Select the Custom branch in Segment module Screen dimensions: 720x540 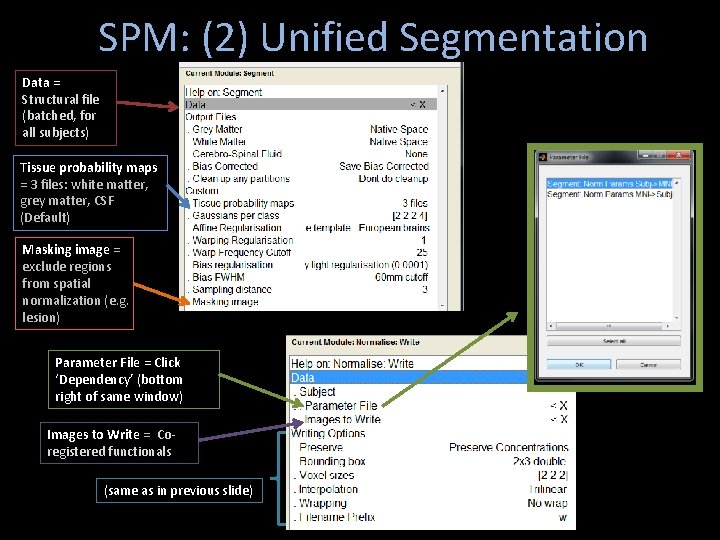pos(311,191)
